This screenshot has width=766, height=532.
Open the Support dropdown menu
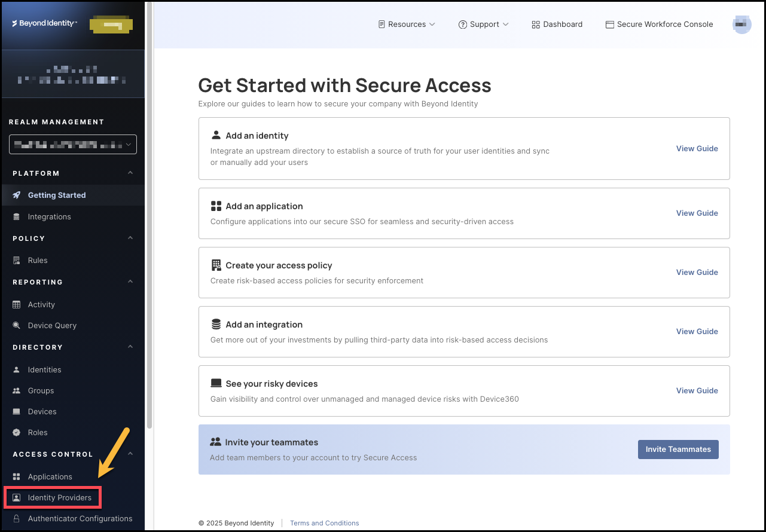coord(483,25)
